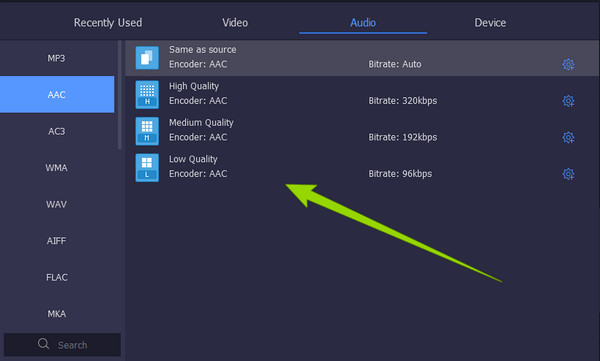
Task: Select FLAC format in the sidebar
Action: pyautogui.click(x=57, y=277)
